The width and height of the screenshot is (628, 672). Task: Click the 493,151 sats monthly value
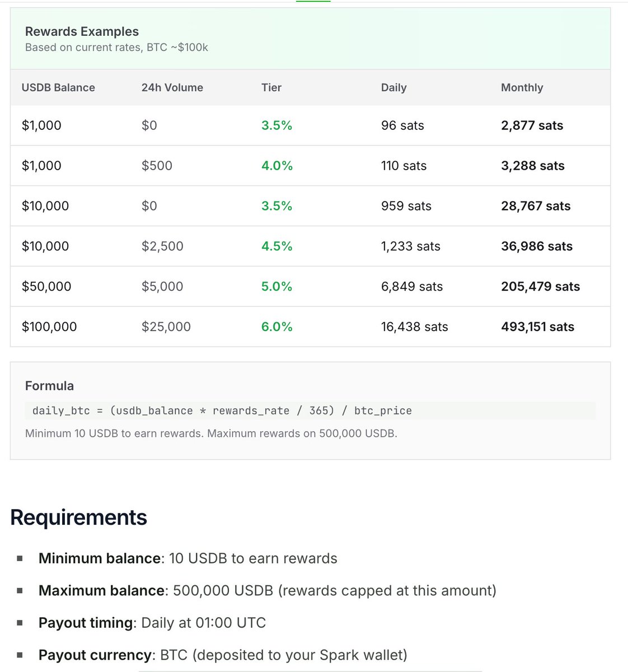[x=537, y=326]
